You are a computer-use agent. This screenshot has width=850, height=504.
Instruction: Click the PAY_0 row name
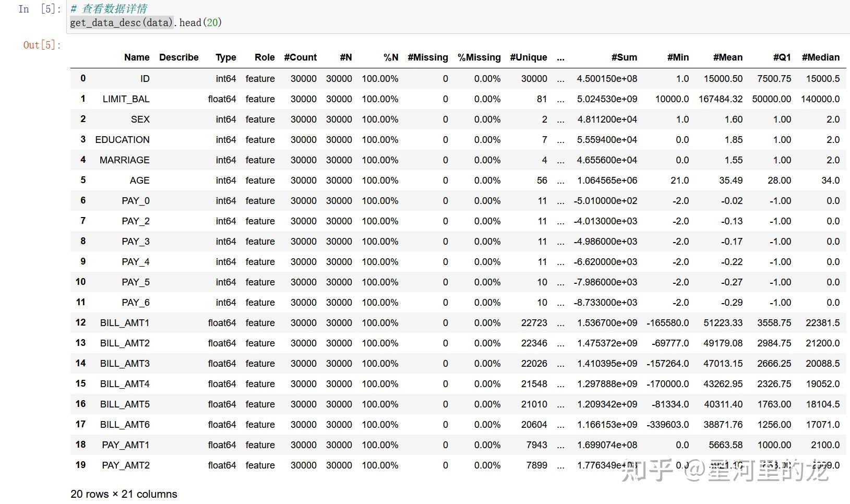click(136, 201)
